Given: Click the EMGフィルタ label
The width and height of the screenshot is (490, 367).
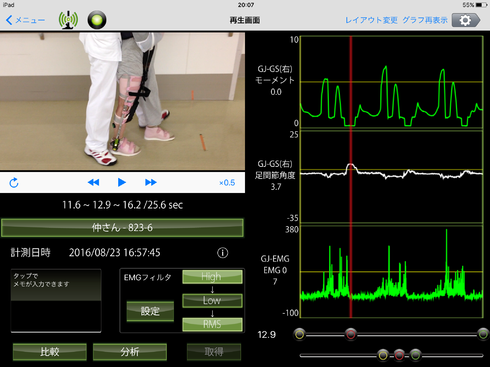Looking at the screenshot, I should (147, 277).
